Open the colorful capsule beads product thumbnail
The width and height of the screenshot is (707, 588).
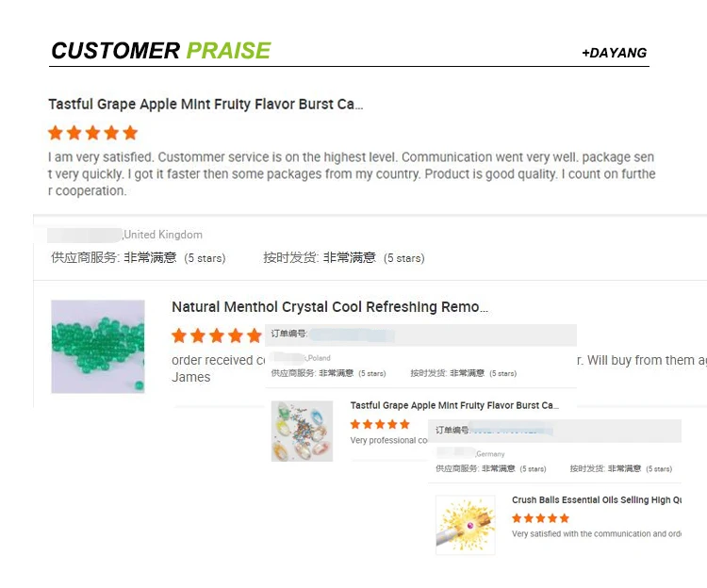302,432
